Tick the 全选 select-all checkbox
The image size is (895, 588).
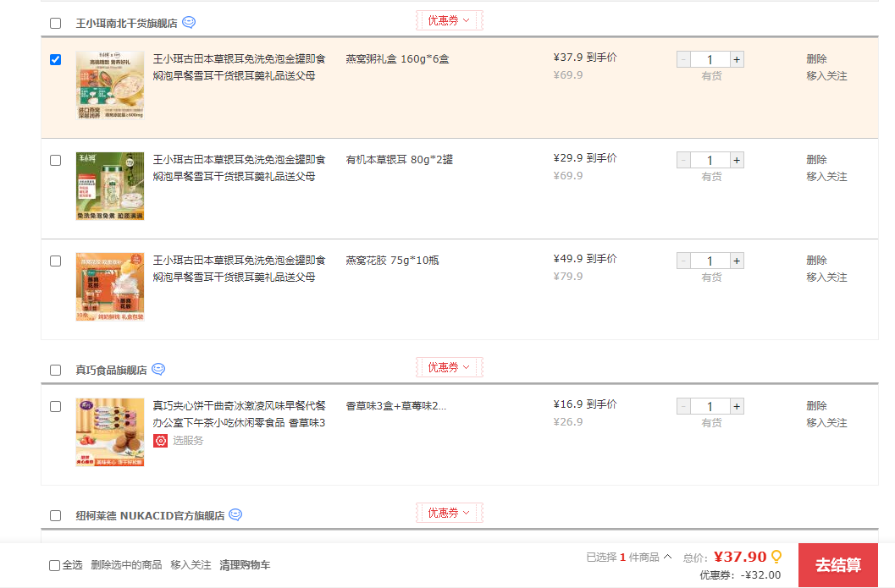[55, 565]
